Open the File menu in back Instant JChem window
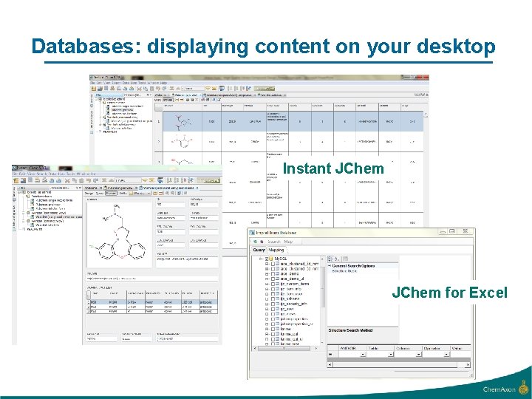532x399 pixels. tap(92, 83)
